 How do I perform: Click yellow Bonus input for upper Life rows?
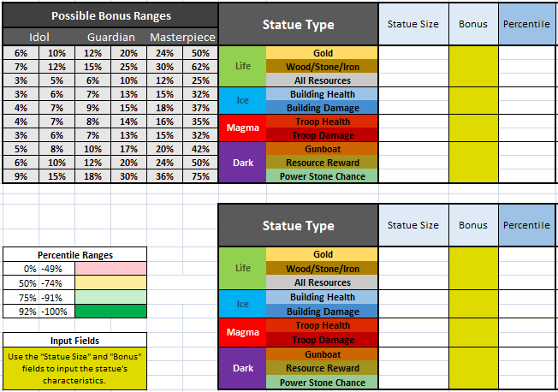click(472, 66)
